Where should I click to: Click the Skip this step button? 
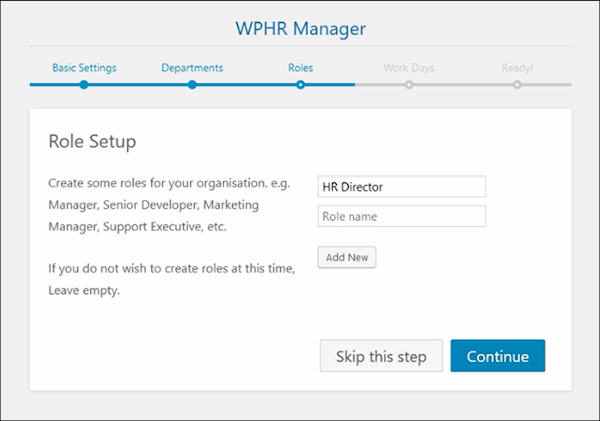[x=381, y=357]
